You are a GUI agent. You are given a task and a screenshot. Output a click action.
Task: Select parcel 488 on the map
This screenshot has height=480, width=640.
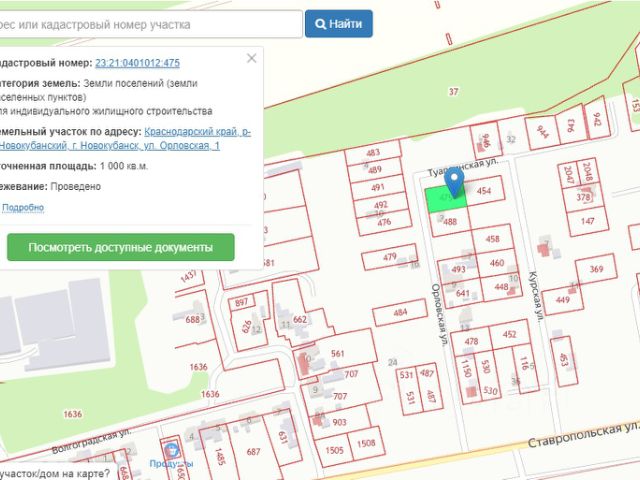[x=450, y=223]
